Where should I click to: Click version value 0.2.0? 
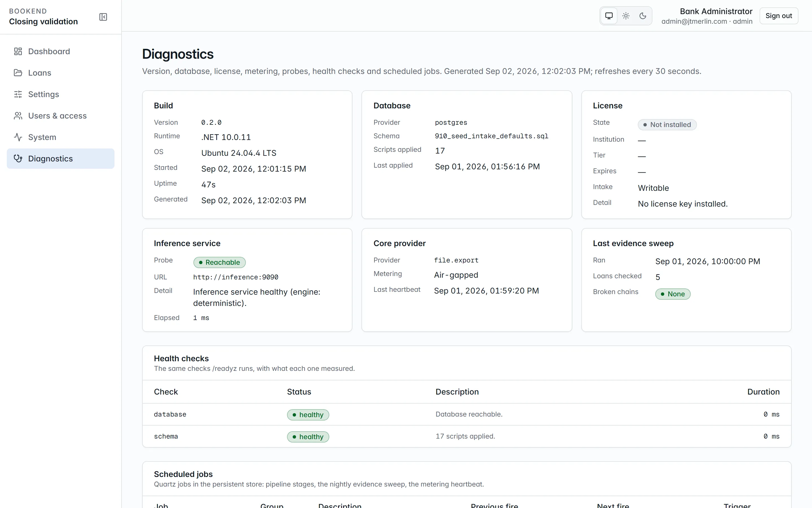[x=211, y=123]
